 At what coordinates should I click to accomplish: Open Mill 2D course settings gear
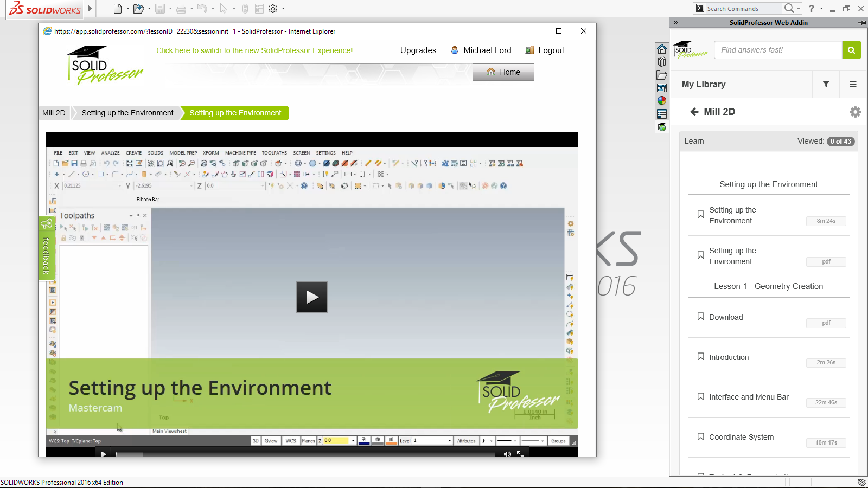click(855, 112)
